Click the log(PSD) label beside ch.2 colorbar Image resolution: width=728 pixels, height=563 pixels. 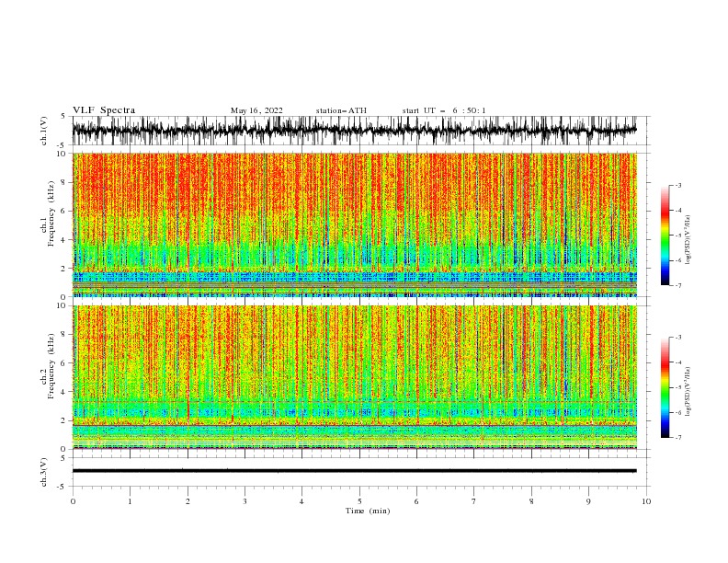coord(688,392)
